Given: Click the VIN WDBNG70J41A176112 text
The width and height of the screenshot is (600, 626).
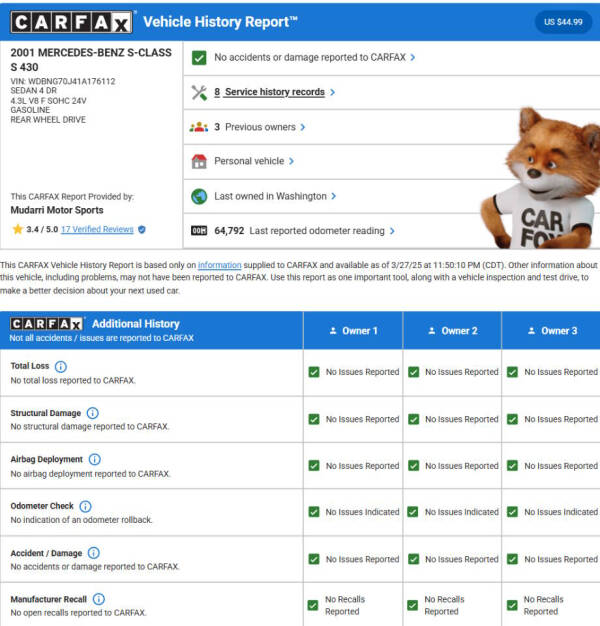Looking at the screenshot, I should point(63,81).
